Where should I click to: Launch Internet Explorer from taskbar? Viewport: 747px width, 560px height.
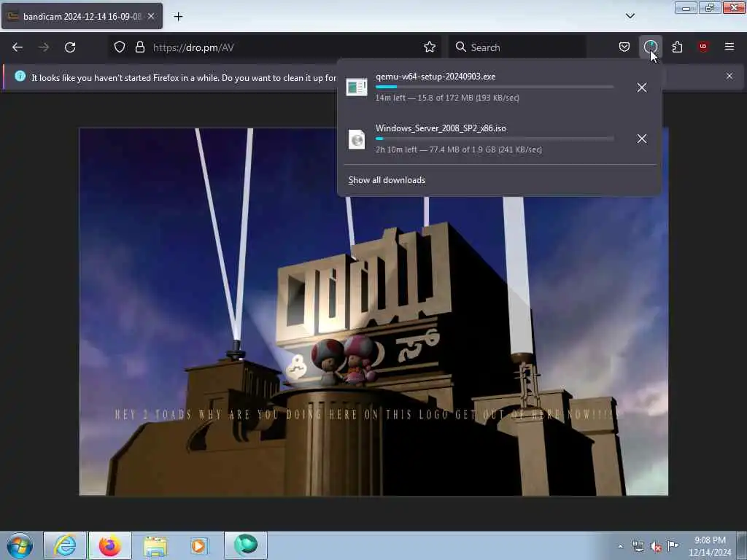click(x=65, y=545)
